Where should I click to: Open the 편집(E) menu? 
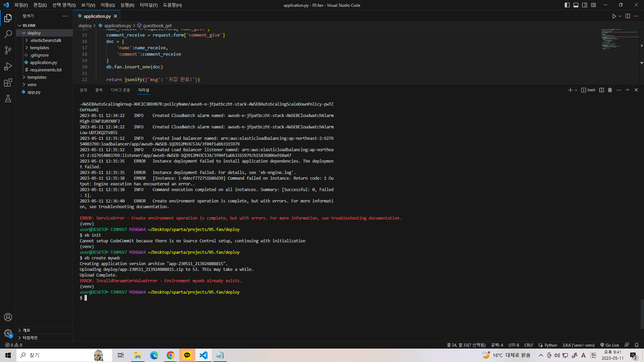click(x=40, y=5)
